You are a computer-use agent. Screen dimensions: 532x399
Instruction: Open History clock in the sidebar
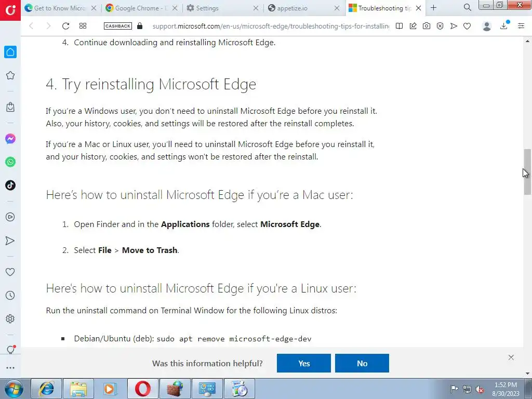pos(10,296)
